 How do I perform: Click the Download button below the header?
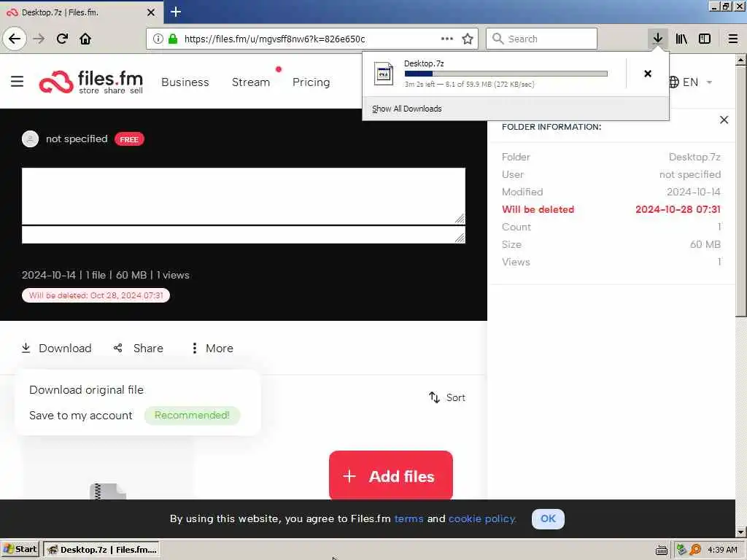click(x=56, y=348)
